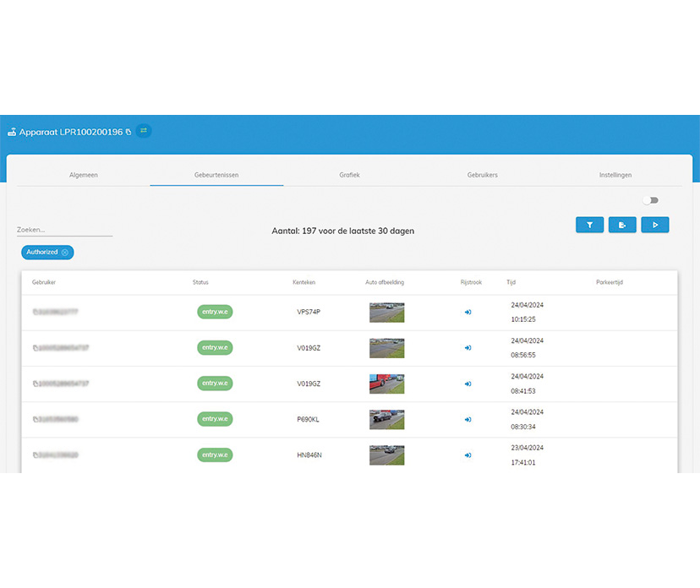Viewport: 700px width, 588px height.
Task: Click the device swap arrows icon
Action: coord(144,131)
